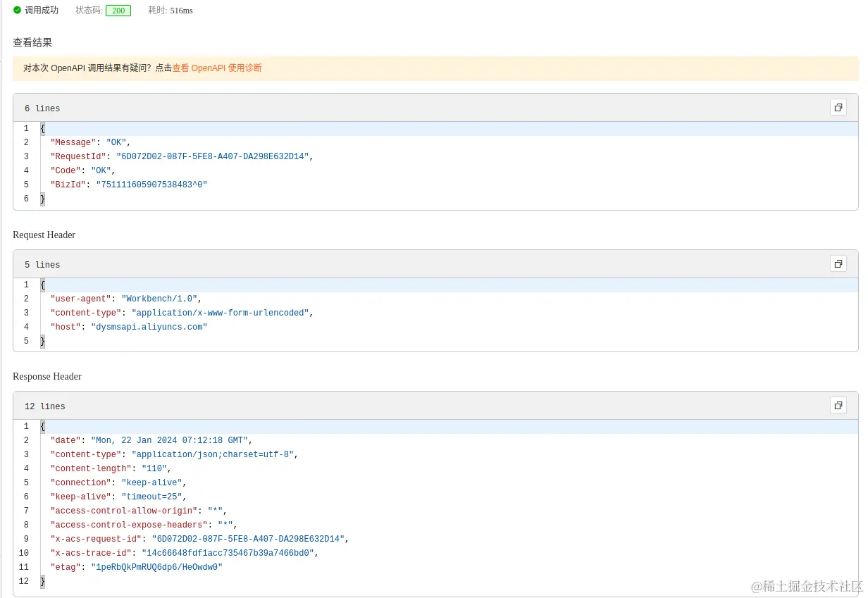Select the etag value 1peRbQkPmRUQ6dp6/HeOwdw0
This screenshot has width=868, height=598.
[156, 567]
